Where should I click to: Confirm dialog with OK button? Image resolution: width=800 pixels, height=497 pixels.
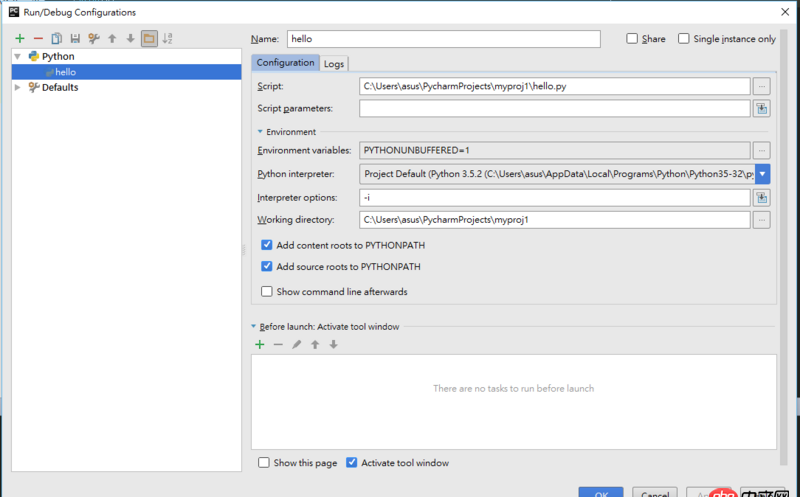coord(601,492)
